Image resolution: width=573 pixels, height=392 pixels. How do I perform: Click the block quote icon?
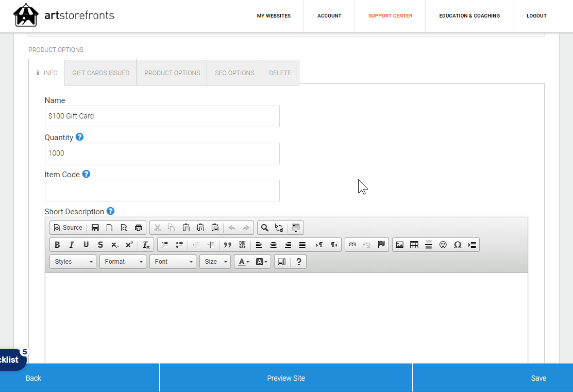point(227,245)
